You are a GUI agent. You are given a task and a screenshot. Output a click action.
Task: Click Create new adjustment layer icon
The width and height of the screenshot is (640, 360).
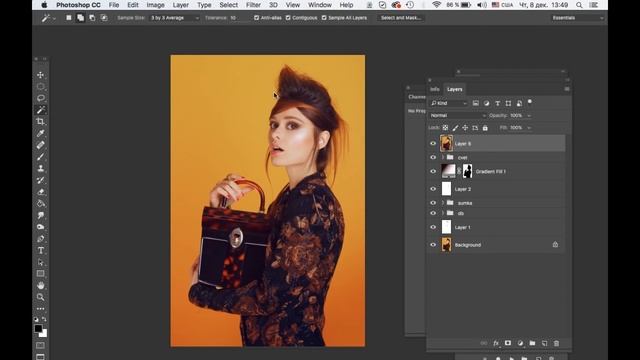(520, 343)
